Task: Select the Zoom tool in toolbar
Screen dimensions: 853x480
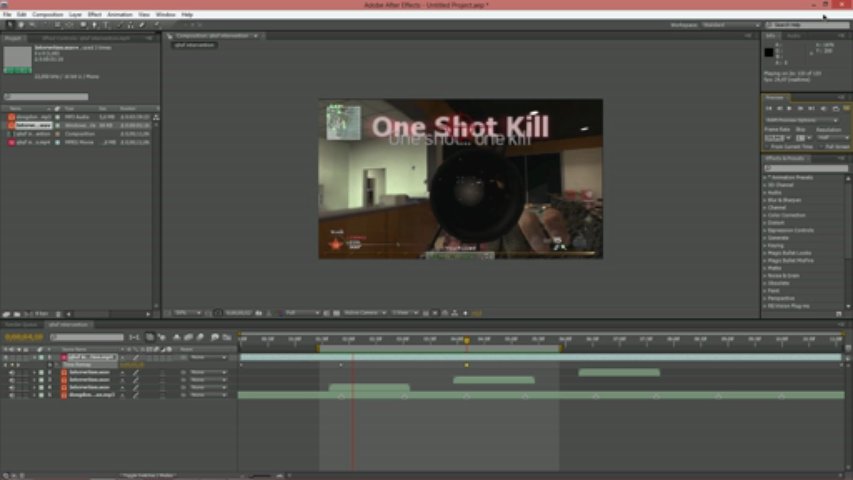Action: pyautogui.click(x=33, y=24)
